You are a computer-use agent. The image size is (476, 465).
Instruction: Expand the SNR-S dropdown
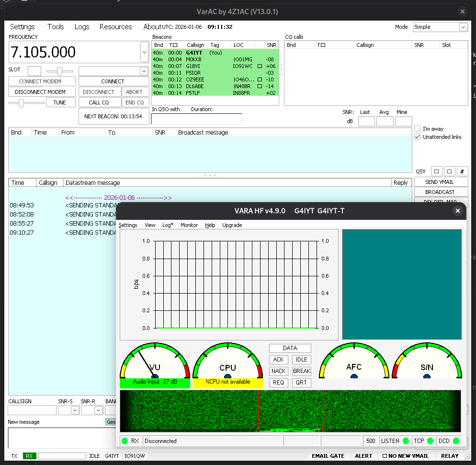[75, 410]
